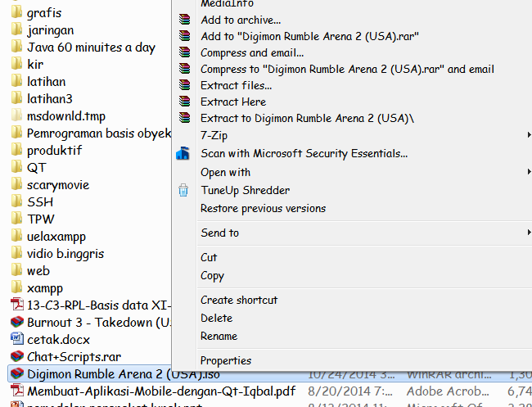The height and width of the screenshot is (407, 532).
Task: Select the produktif folder icon
Action: pyautogui.click(x=16, y=149)
